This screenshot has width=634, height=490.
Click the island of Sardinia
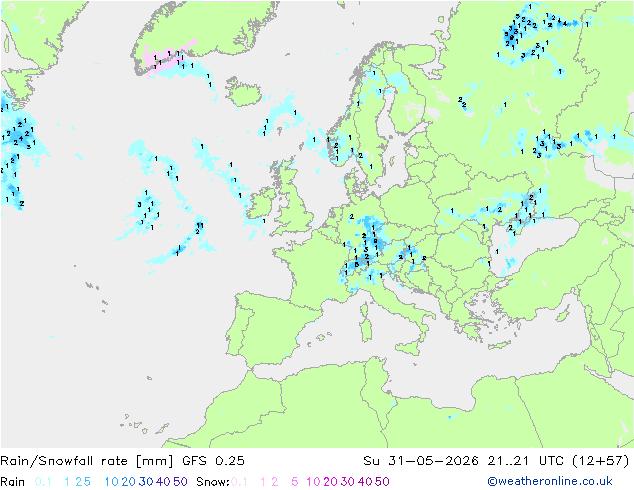366,328
